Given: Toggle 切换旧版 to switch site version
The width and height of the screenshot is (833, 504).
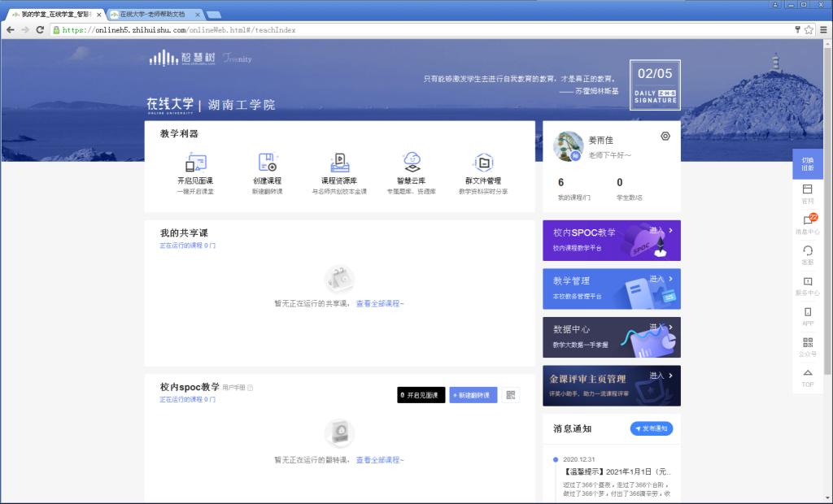Looking at the screenshot, I should [807, 164].
